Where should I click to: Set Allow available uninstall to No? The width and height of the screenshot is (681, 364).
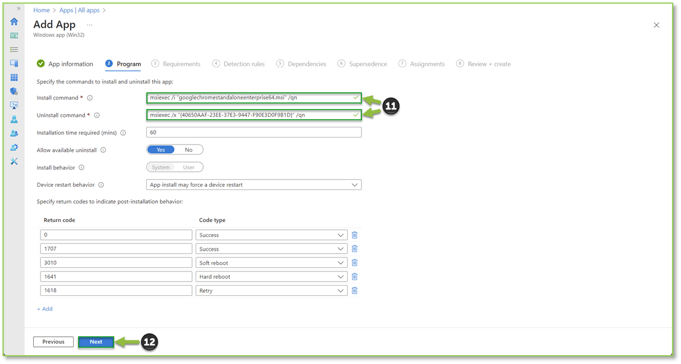click(188, 150)
